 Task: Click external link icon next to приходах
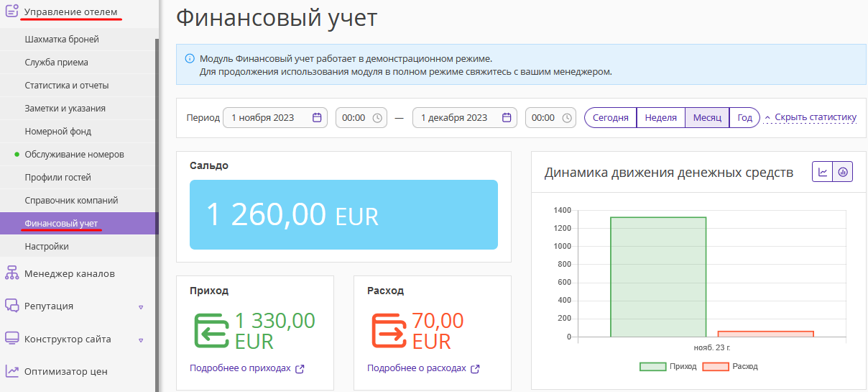300,369
